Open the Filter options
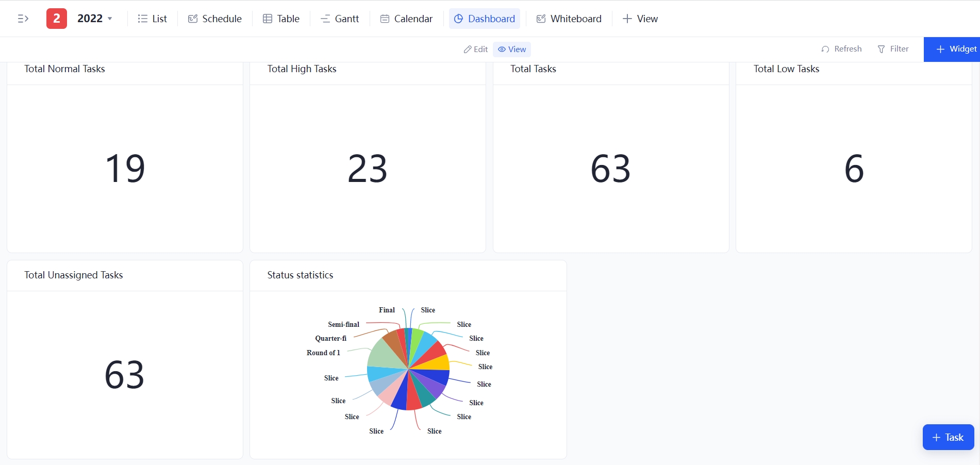This screenshot has width=980, height=465. [893, 49]
